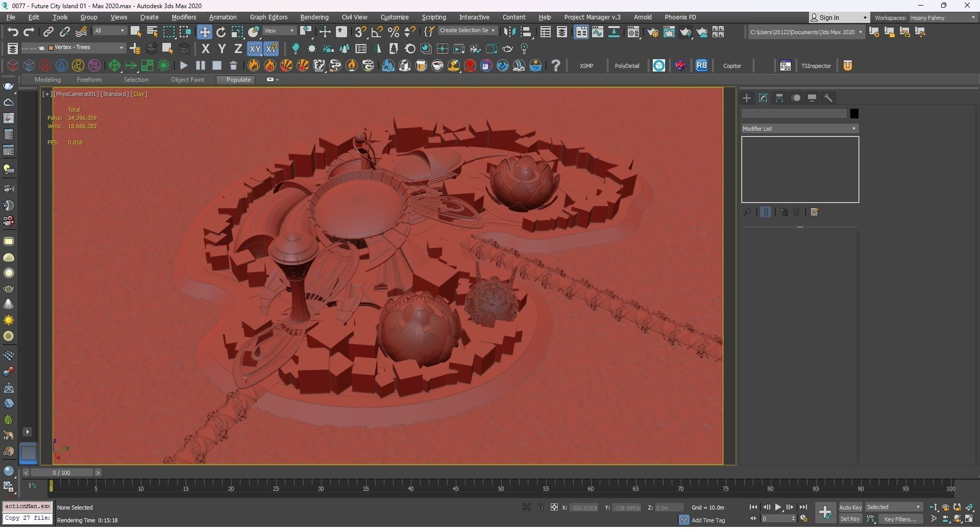
Task: Click the Undo arrow icon
Action: pyautogui.click(x=12, y=32)
